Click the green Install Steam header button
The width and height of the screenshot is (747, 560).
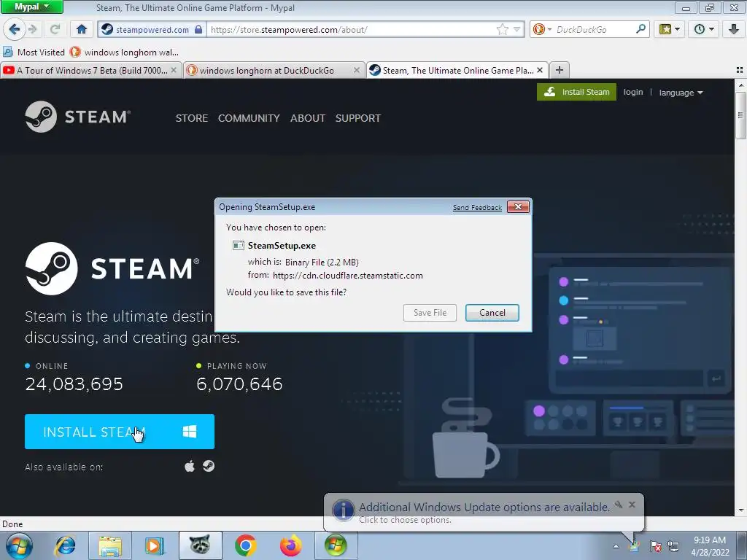pos(576,92)
